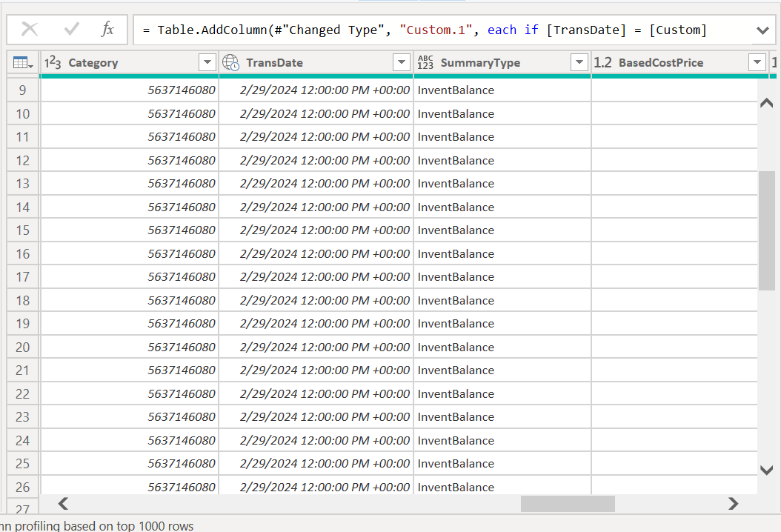Click Category cell in row 10
Image resolution: width=781 pixels, height=532 pixels.
click(x=130, y=113)
